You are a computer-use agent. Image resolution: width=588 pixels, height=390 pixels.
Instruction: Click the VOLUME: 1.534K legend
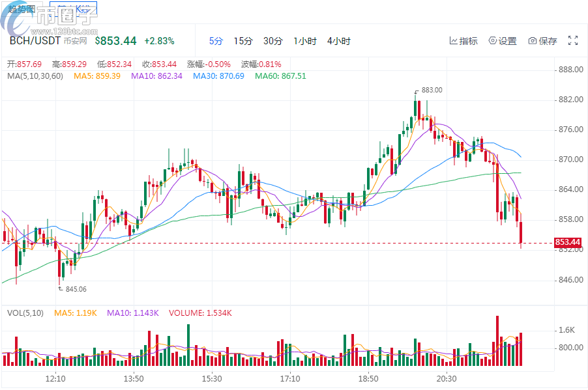(x=200, y=313)
